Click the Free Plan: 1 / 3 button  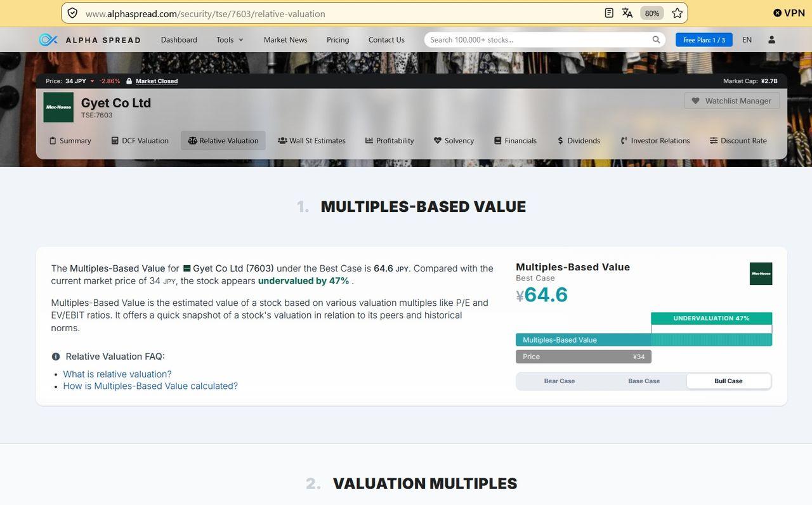pos(704,40)
